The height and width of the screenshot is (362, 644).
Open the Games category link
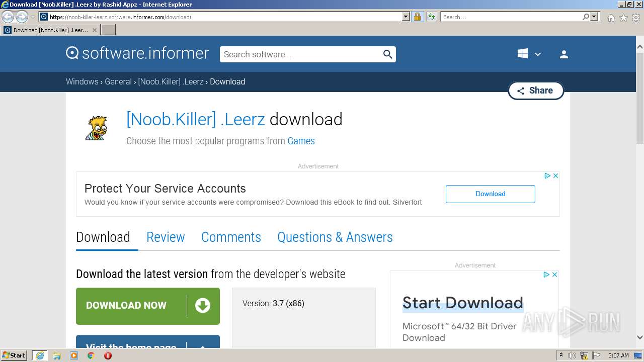point(301,141)
